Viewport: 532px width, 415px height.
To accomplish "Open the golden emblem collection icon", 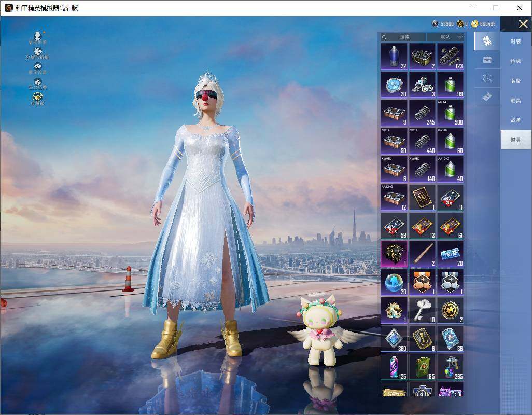I will click(38, 99).
